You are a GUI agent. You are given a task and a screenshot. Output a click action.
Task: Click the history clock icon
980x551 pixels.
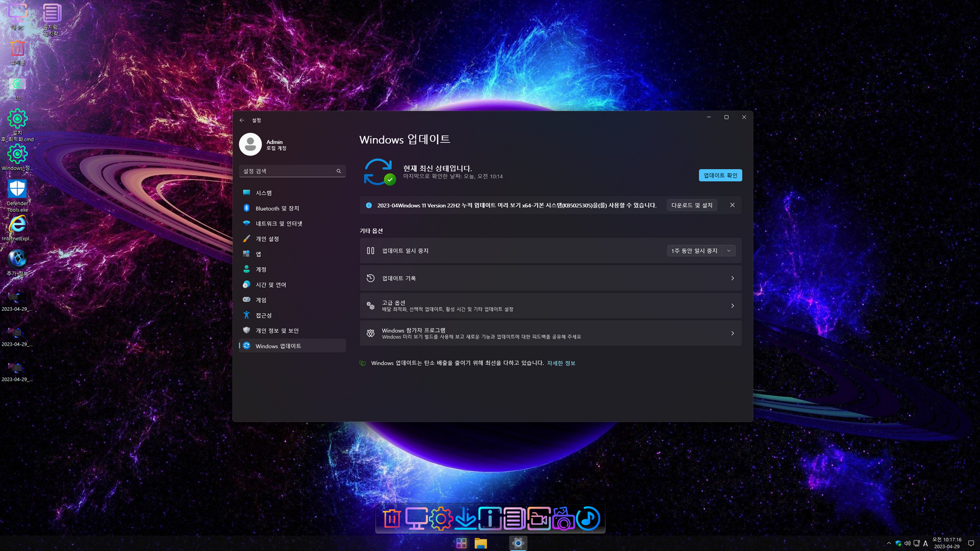pyautogui.click(x=370, y=278)
